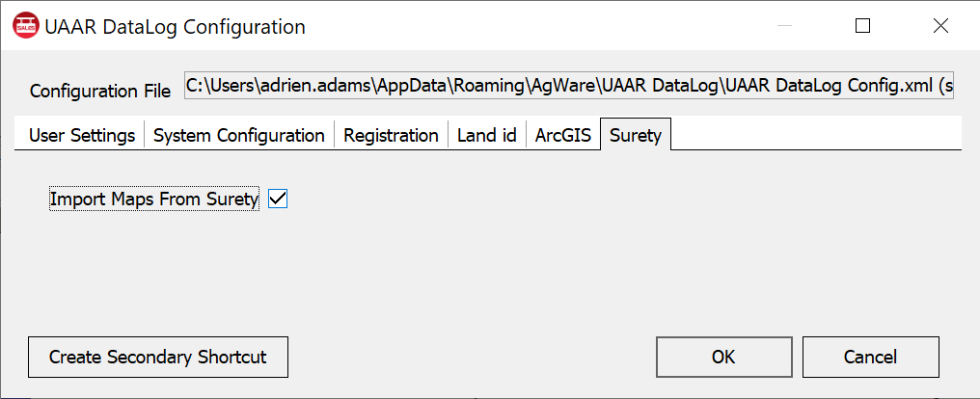The height and width of the screenshot is (399, 980).
Task: Confirm settings with the OK button
Action: pos(723,358)
